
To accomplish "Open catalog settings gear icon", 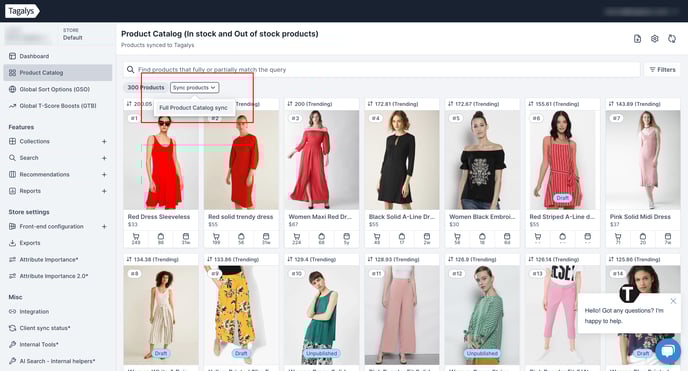I will tap(655, 39).
